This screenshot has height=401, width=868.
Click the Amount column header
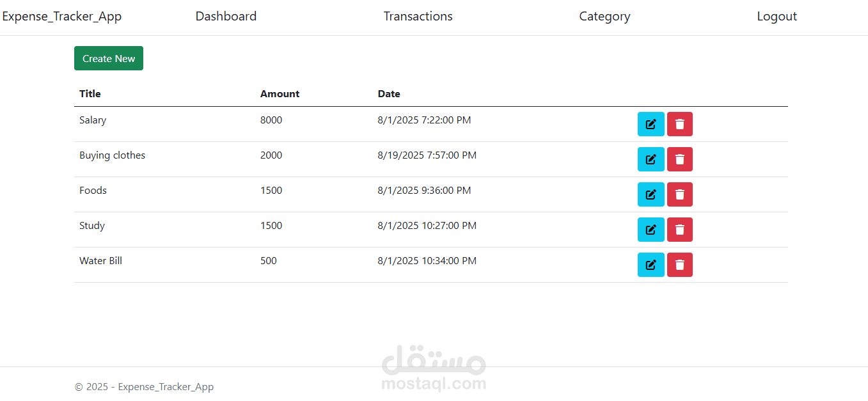click(280, 94)
